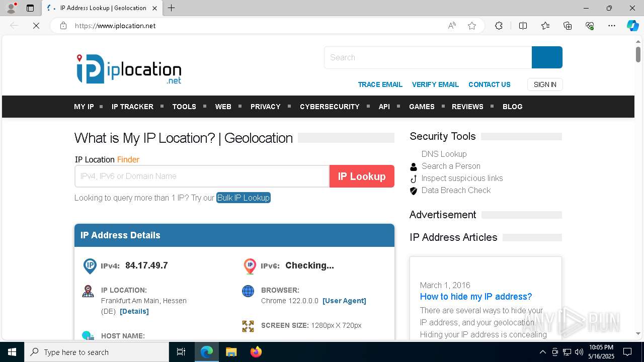The height and width of the screenshot is (362, 644).
Task: Open the Windows Start menu
Action: [x=12, y=352]
